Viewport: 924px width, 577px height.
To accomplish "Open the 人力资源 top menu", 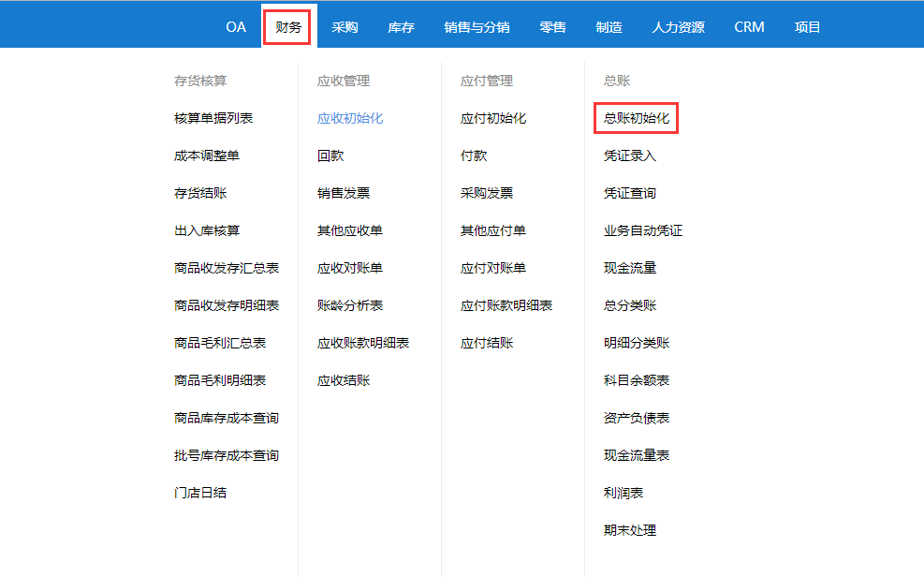I will (x=679, y=27).
